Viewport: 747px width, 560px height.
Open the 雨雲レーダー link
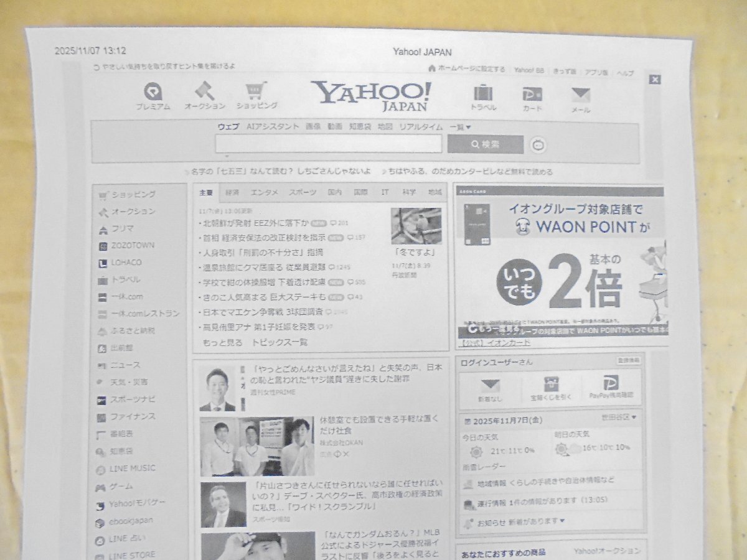(484, 467)
